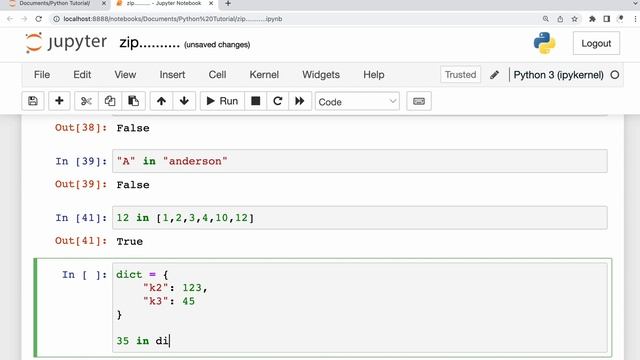Image resolution: width=640 pixels, height=360 pixels.
Task: Click the site info icon before localhost
Action: point(56,19)
